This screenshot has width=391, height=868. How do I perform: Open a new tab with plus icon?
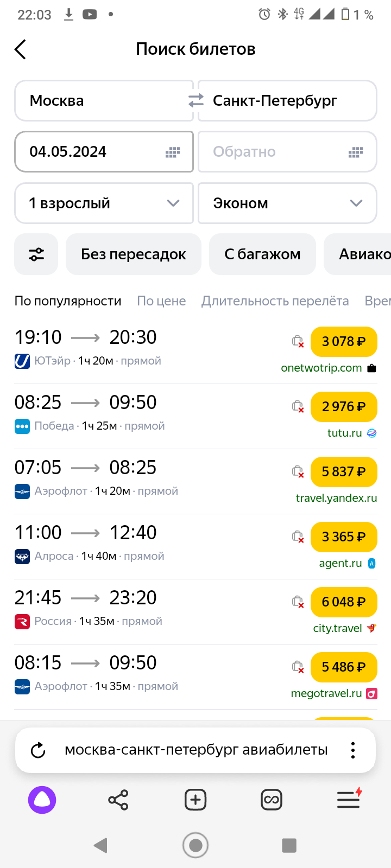[x=195, y=800]
